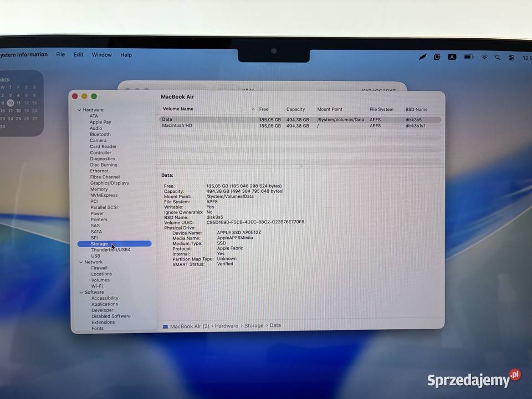Viewport: 532px width, 399px height.
Task: Select ATA in sidebar
Action: tap(94, 116)
